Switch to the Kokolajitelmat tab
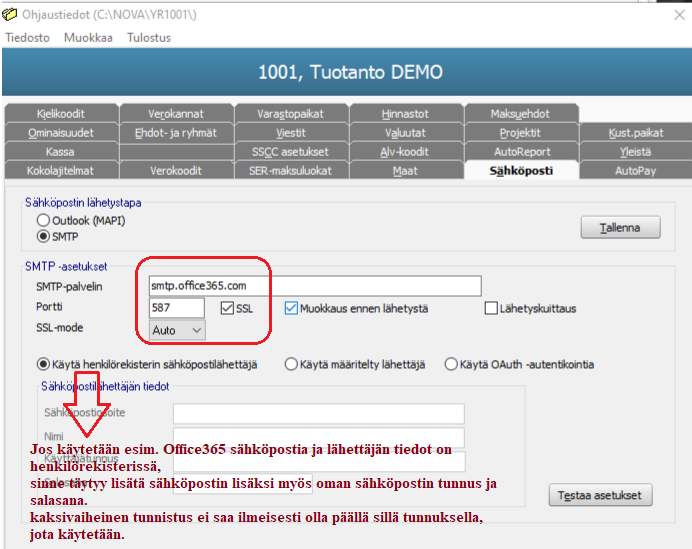 coord(61,171)
